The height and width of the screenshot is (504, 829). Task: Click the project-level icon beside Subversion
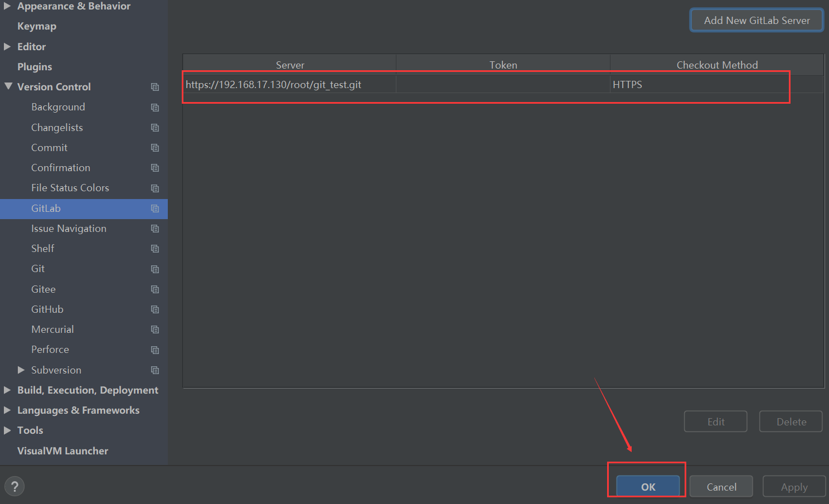tap(155, 370)
